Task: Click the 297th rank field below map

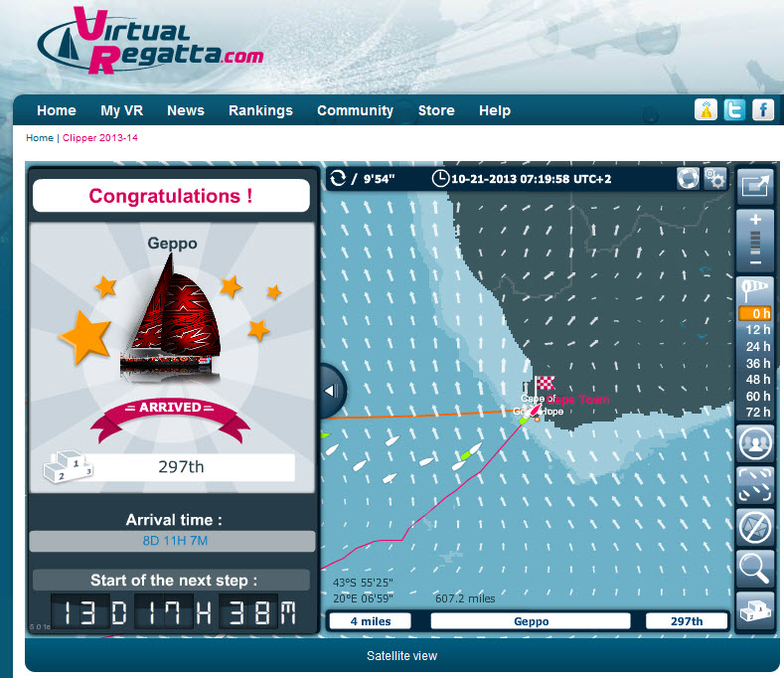Action: point(687,621)
